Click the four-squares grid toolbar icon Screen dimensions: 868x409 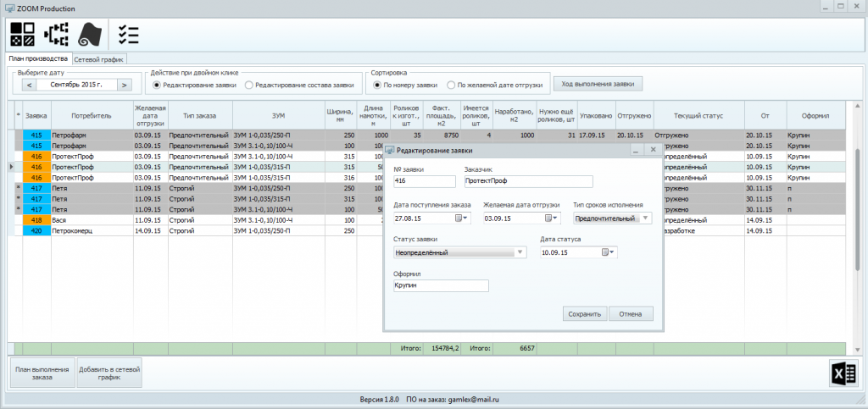click(22, 34)
